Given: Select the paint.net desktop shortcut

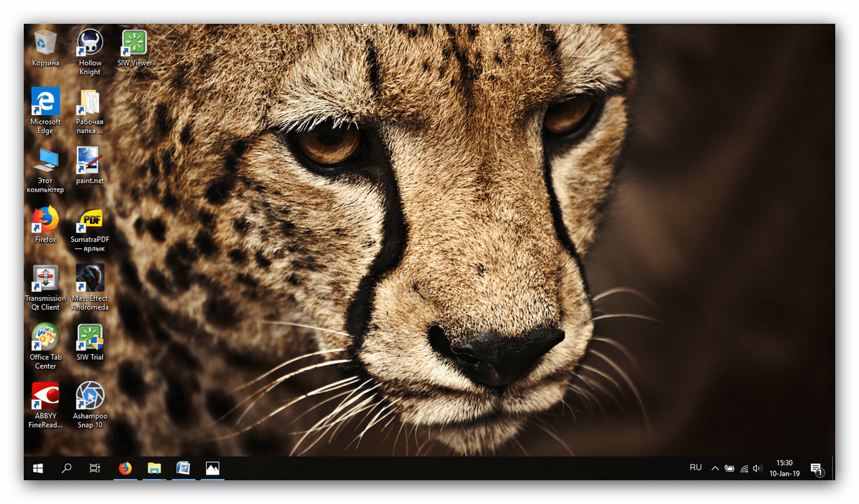Looking at the screenshot, I should coord(90,161).
